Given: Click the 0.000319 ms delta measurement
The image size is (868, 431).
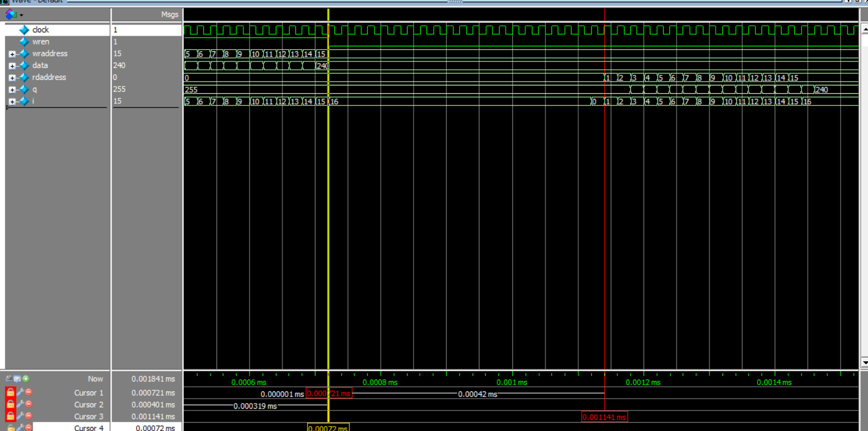Looking at the screenshot, I should [255, 405].
